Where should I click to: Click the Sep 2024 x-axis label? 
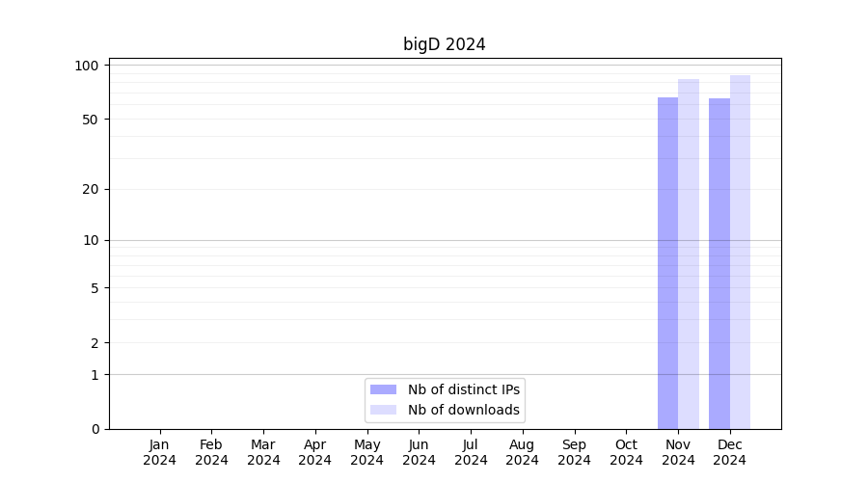574,452
